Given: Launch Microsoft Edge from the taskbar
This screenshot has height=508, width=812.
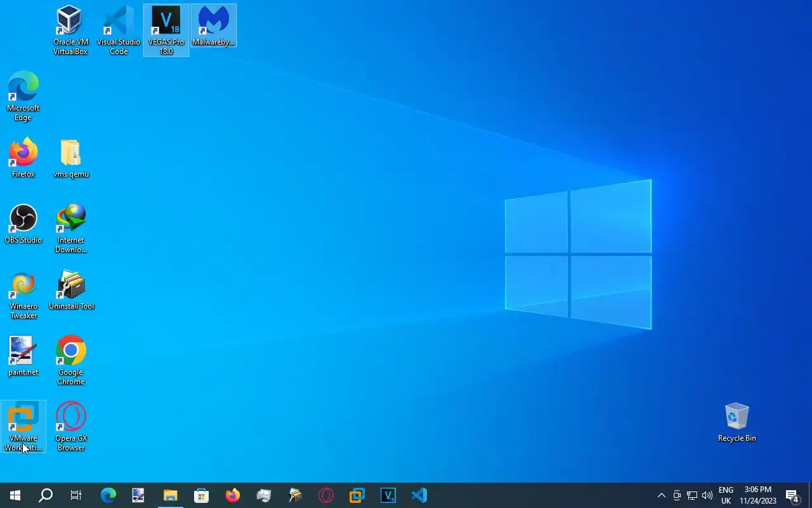Looking at the screenshot, I should click(108, 495).
